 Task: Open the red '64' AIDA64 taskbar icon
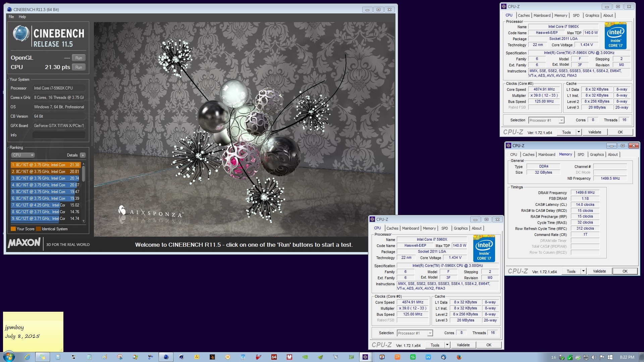tap(274, 357)
